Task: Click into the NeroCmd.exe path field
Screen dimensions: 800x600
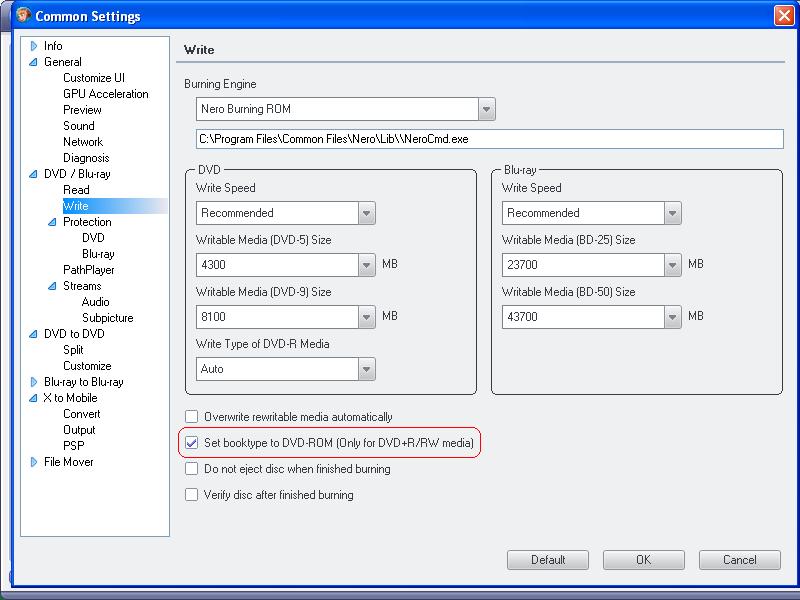Action: click(489, 139)
